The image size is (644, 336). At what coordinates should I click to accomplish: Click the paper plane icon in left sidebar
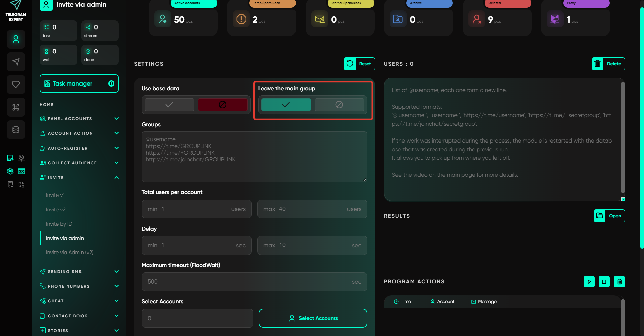tap(16, 62)
